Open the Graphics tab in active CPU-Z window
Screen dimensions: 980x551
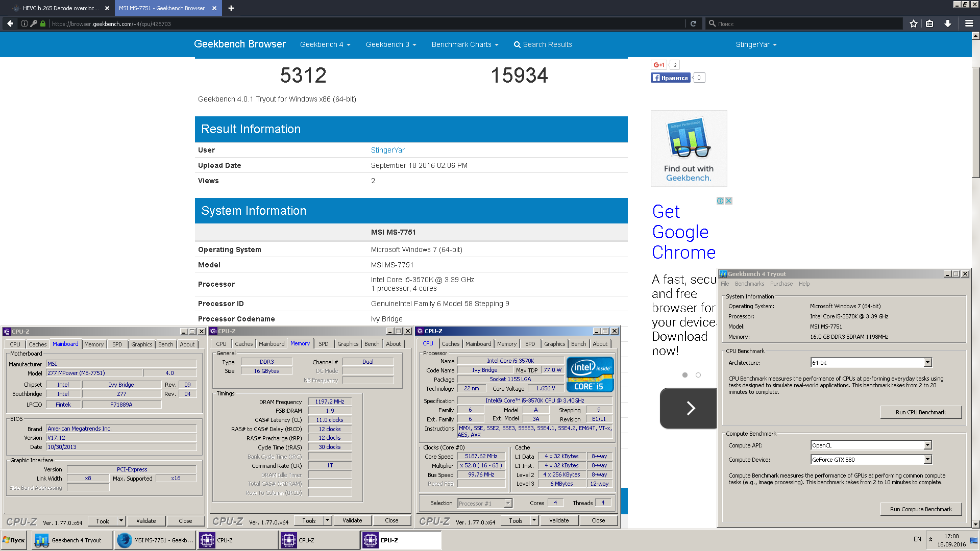[x=554, y=344]
